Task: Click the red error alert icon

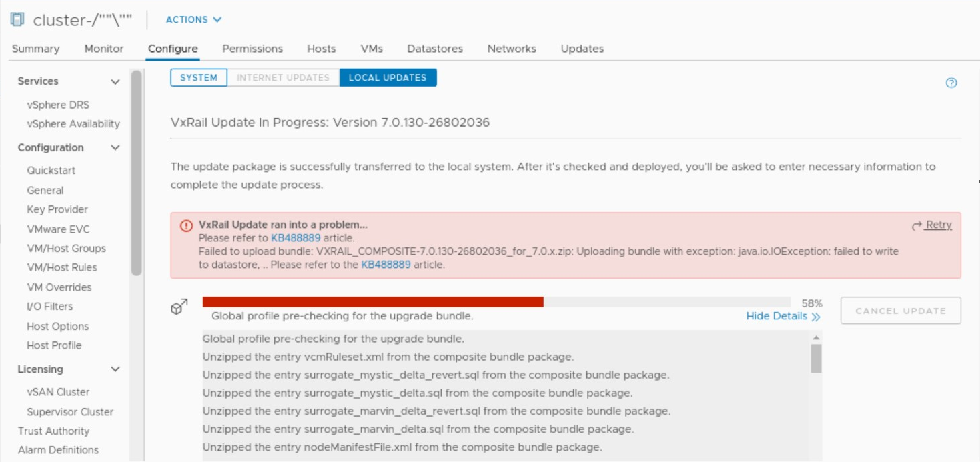Action: coord(187,225)
